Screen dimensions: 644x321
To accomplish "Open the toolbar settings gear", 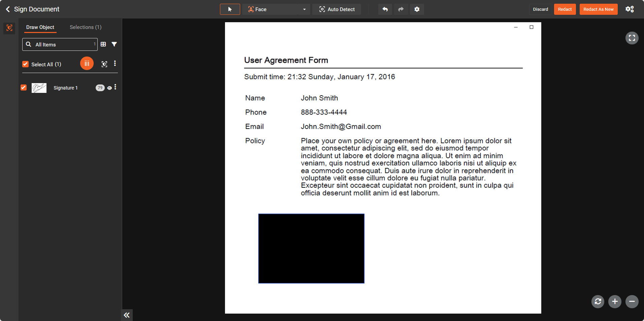I will point(417,9).
